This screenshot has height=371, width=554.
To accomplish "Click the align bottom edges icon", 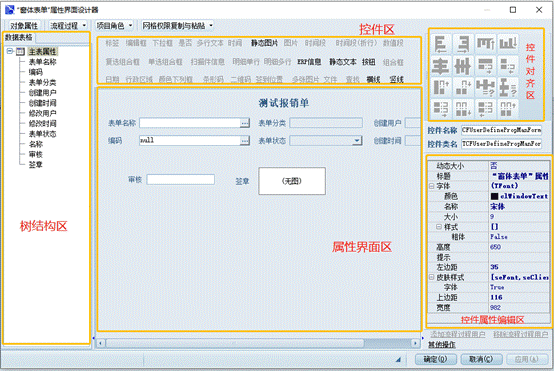I will (508, 44).
